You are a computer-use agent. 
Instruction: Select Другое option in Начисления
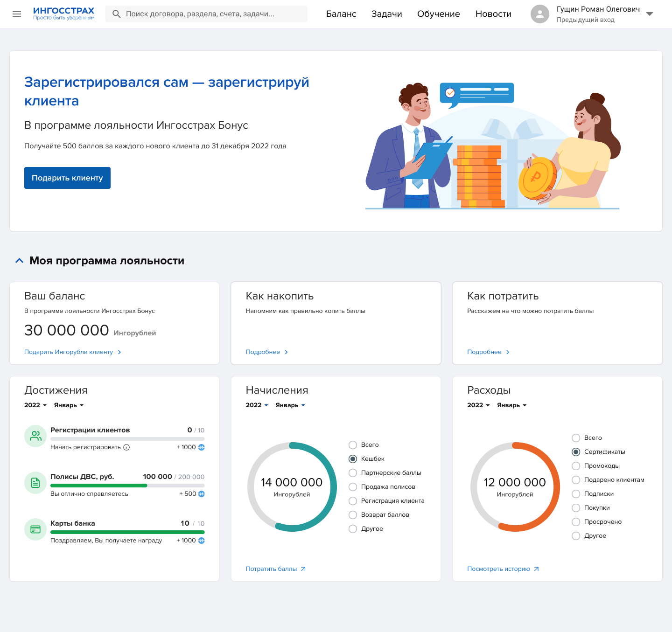pos(353,529)
